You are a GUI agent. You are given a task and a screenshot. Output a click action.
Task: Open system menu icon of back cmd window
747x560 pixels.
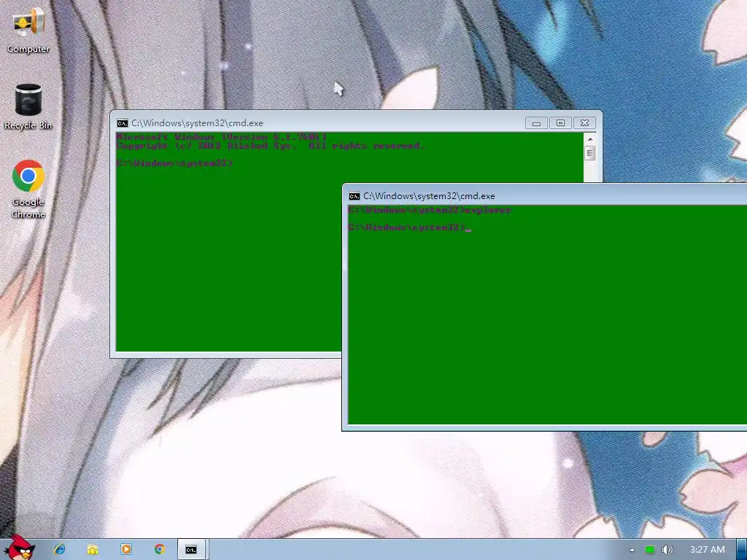point(123,123)
